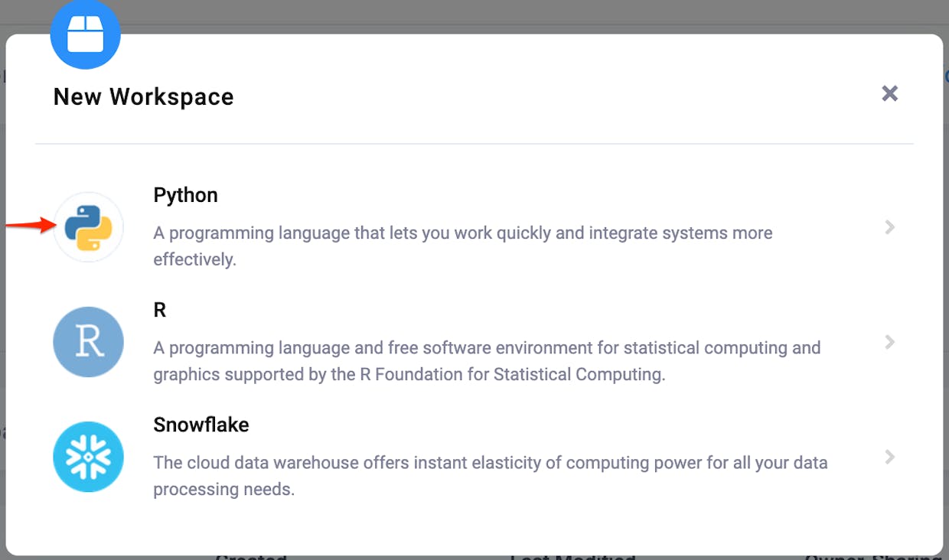
Task: Close the New Workspace dialog
Action: tap(889, 93)
